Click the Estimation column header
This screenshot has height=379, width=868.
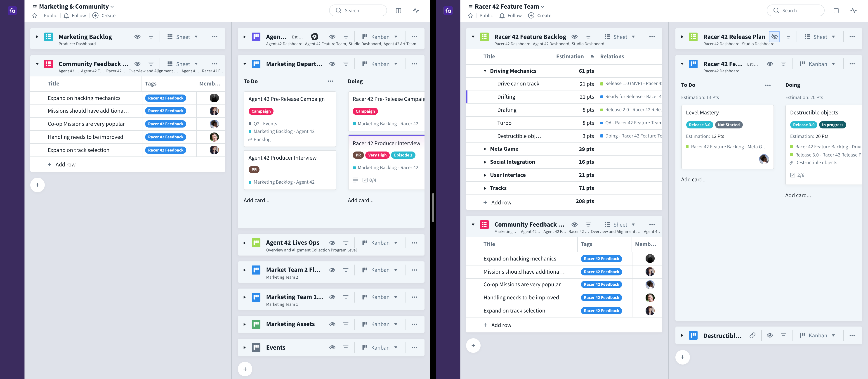coord(570,57)
